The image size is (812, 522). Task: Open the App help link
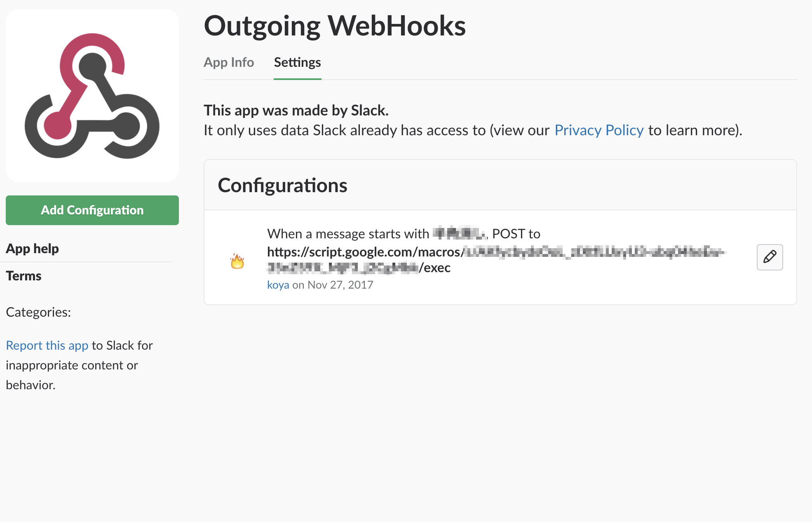coord(32,249)
